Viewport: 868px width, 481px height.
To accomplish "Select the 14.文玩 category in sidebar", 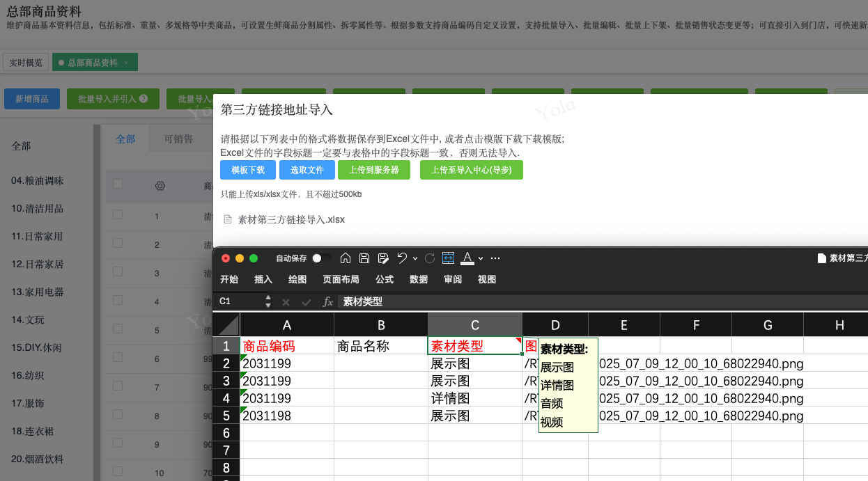I will (x=28, y=320).
